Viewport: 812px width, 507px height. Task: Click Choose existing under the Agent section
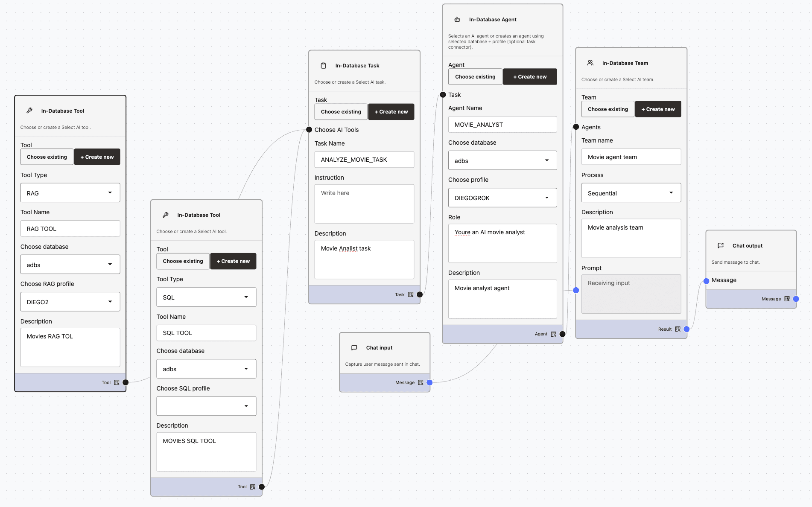pyautogui.click(x=475, y=76)
